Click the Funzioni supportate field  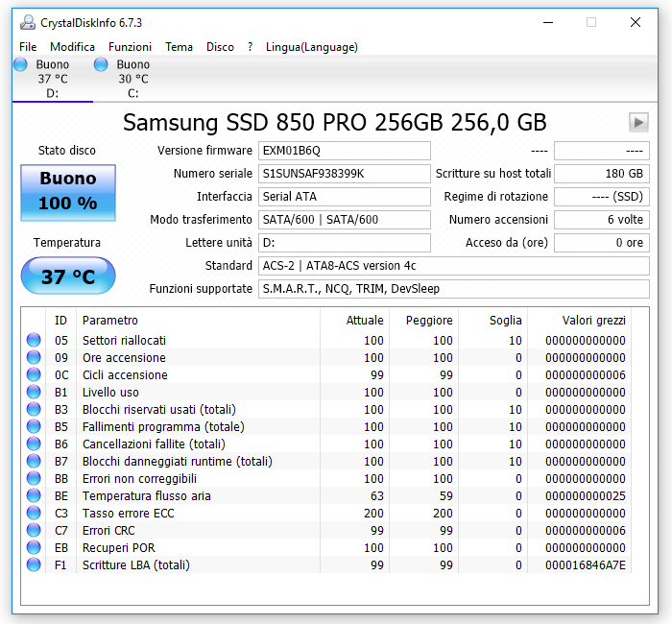454,289
